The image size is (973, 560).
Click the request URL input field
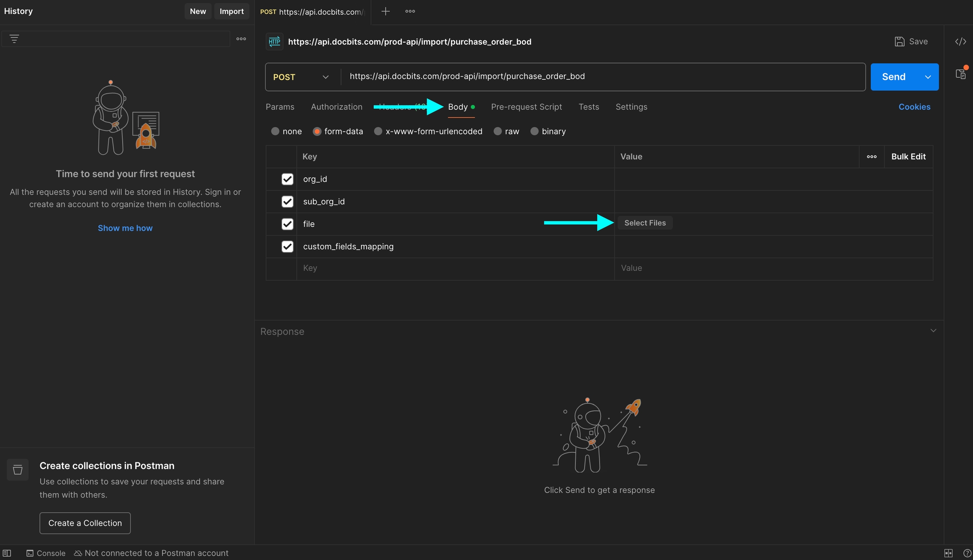[591, 76]
